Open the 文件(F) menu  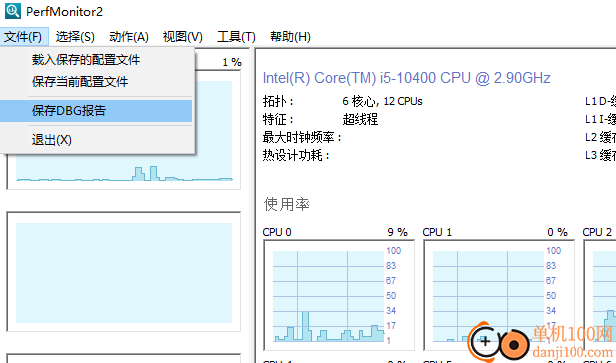point(24,37)
